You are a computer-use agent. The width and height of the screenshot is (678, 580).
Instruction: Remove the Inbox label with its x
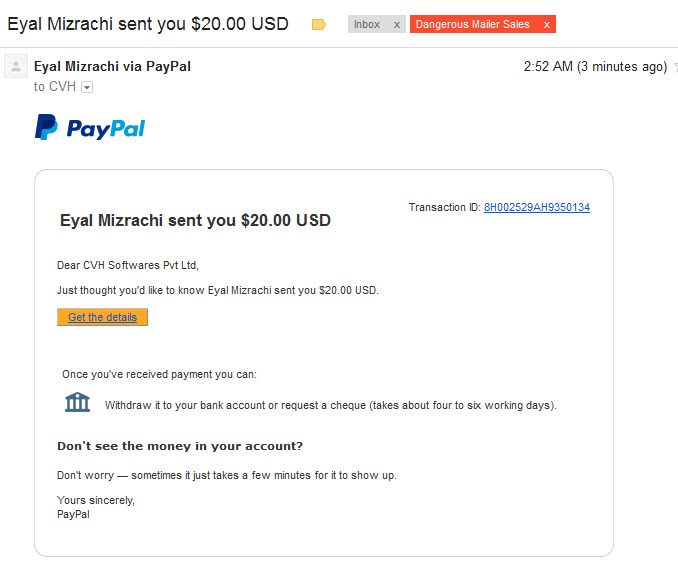(397, 25)
